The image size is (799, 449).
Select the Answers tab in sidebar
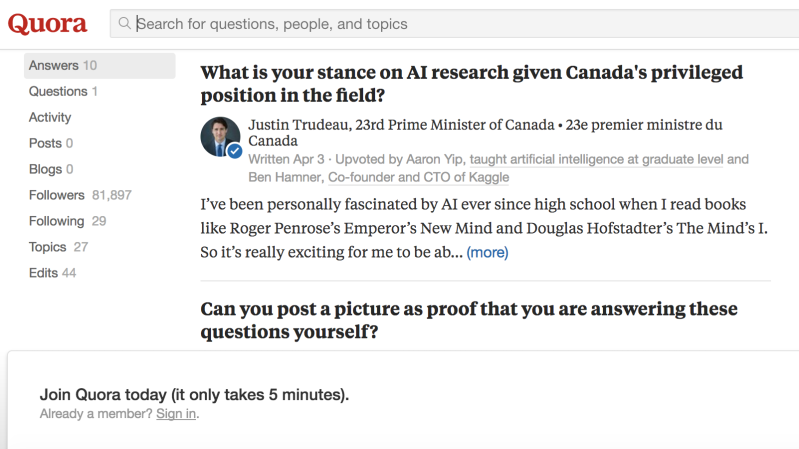99,66
